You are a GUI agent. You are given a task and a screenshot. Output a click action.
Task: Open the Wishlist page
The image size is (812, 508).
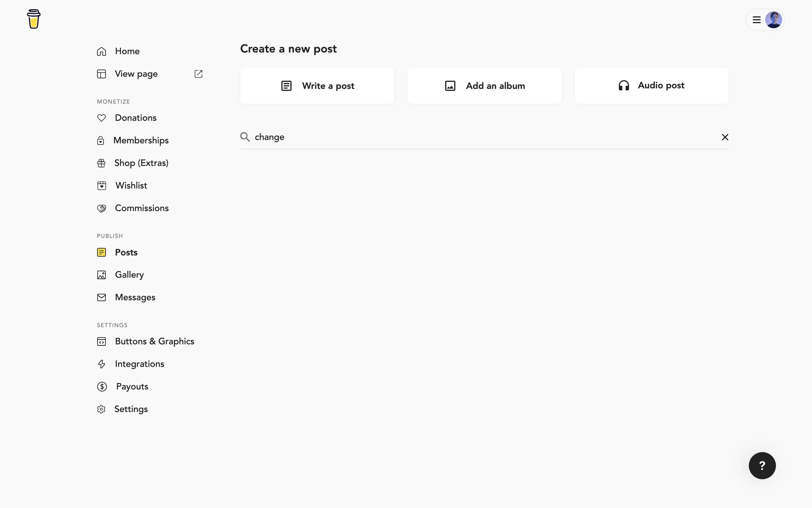pos(131,186)
